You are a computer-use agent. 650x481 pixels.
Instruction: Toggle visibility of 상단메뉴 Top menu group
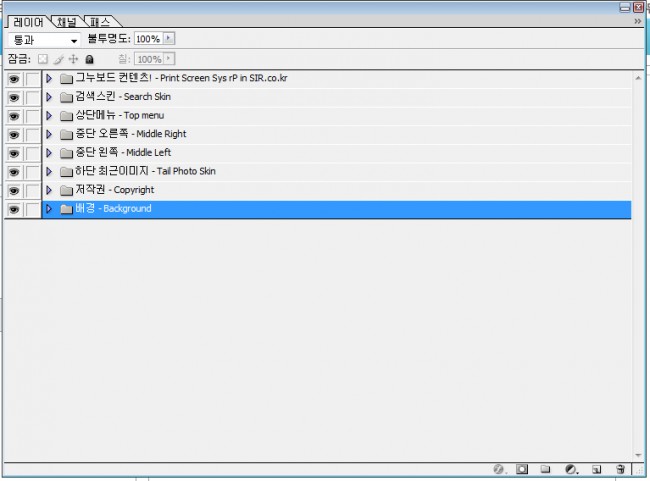click(x=14, y=116)
